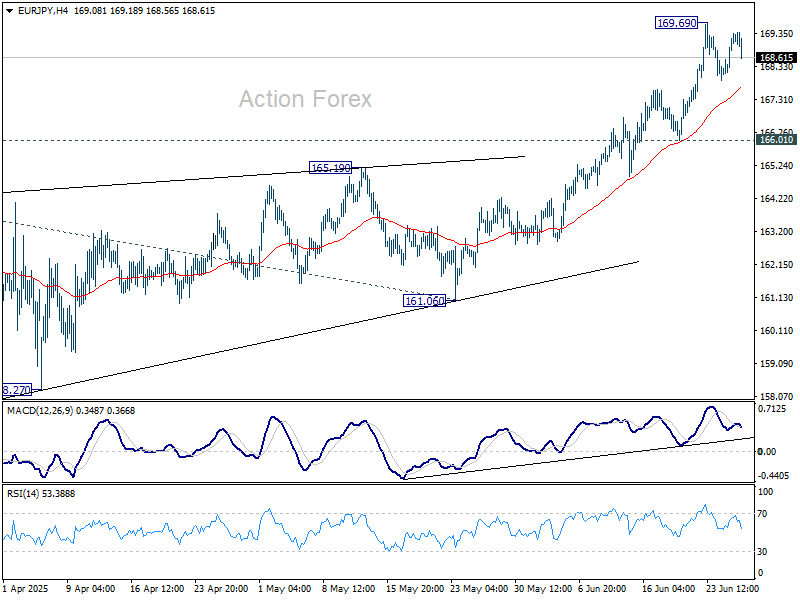The image size is (800, 600).
Task: Click the RSI scale value 100
Action: pos(765,492)
